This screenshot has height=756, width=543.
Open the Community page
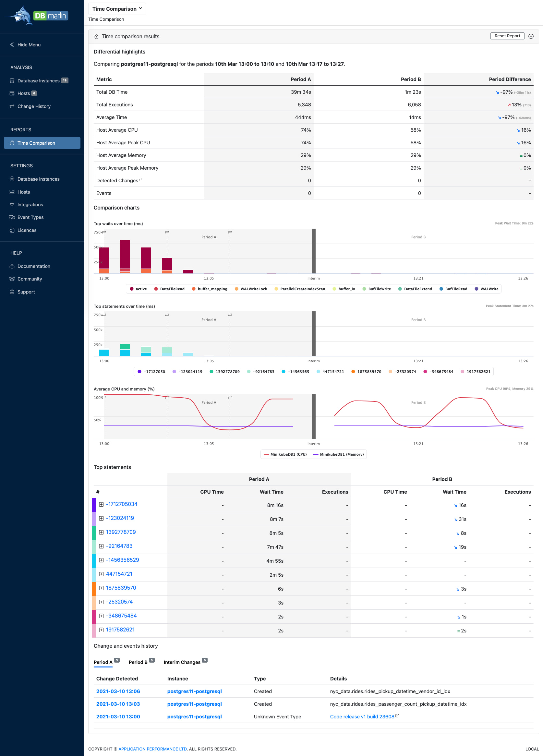(30, 279)
